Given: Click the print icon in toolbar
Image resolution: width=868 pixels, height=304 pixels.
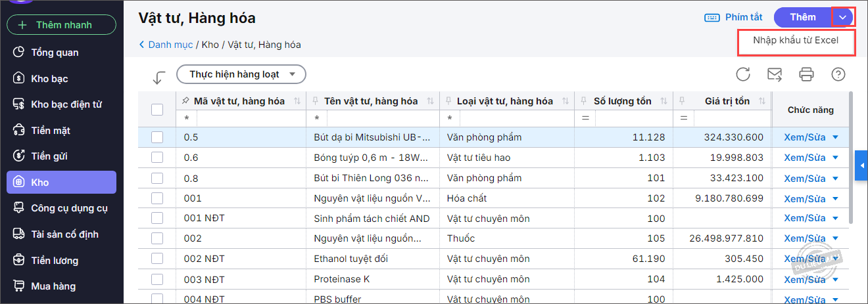Looking at the screenshot, I should click(x=806, y=74).
